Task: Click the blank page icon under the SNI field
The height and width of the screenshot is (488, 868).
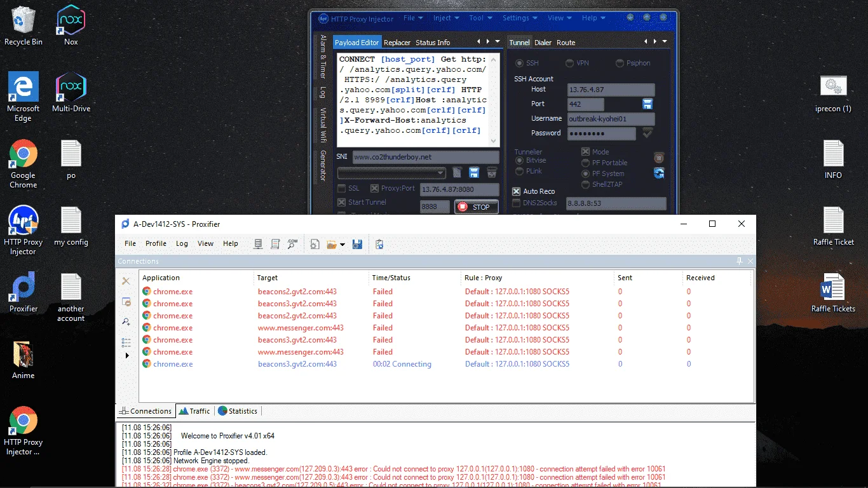Action: point(457,173)
